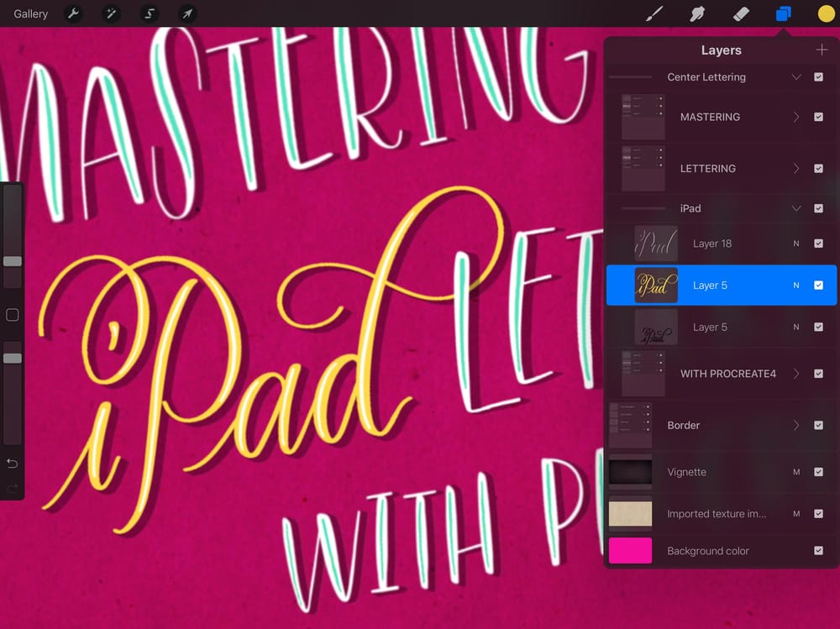Hide Layer 18
Screen dimensions: 840x629
pos(818,244)
